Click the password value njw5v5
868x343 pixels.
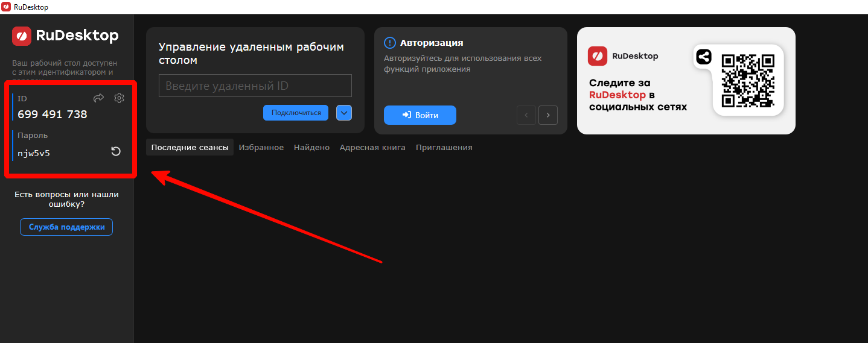(x=34, y=153)
